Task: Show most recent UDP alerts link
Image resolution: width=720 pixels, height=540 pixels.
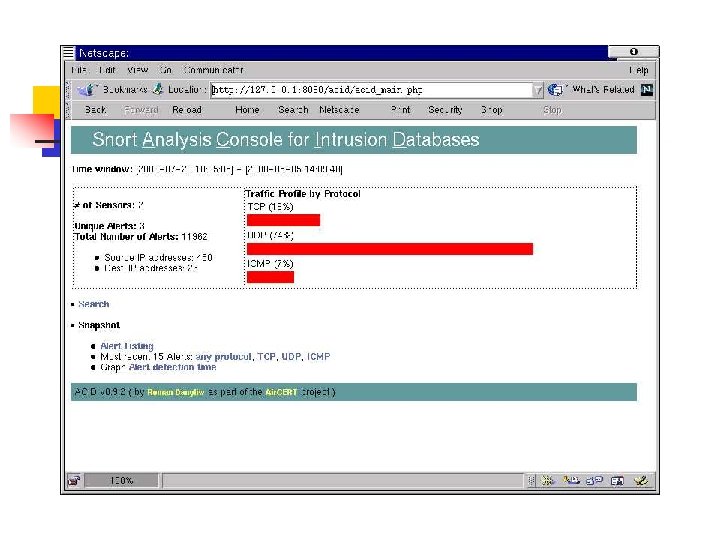Action: (x=291, y=357)
